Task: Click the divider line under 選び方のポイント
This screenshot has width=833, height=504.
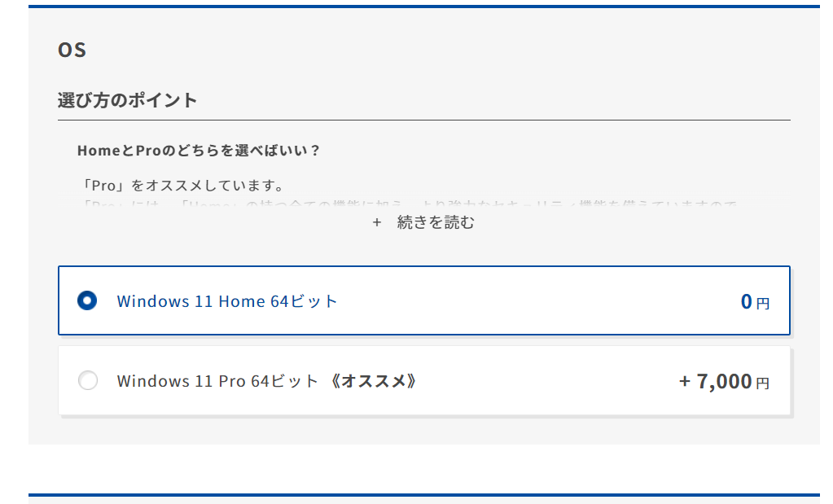Action: point(423,120)
